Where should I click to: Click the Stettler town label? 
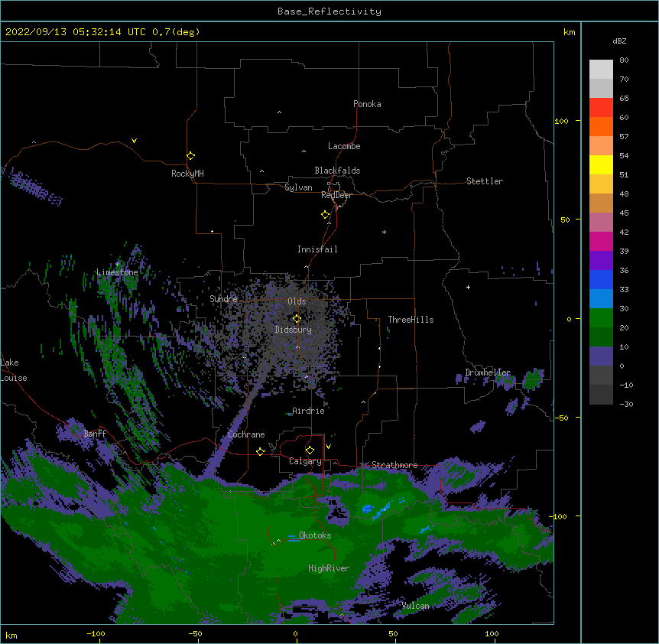[x=485, y=181]
